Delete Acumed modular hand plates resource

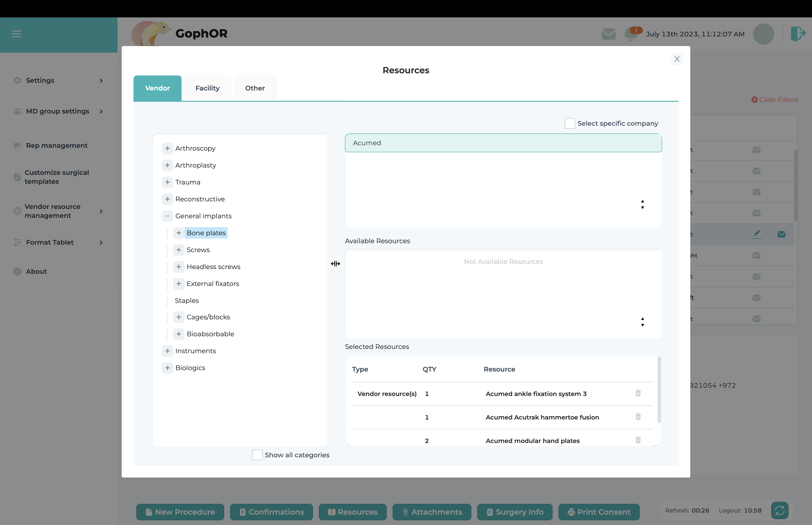tap(638, 440)
